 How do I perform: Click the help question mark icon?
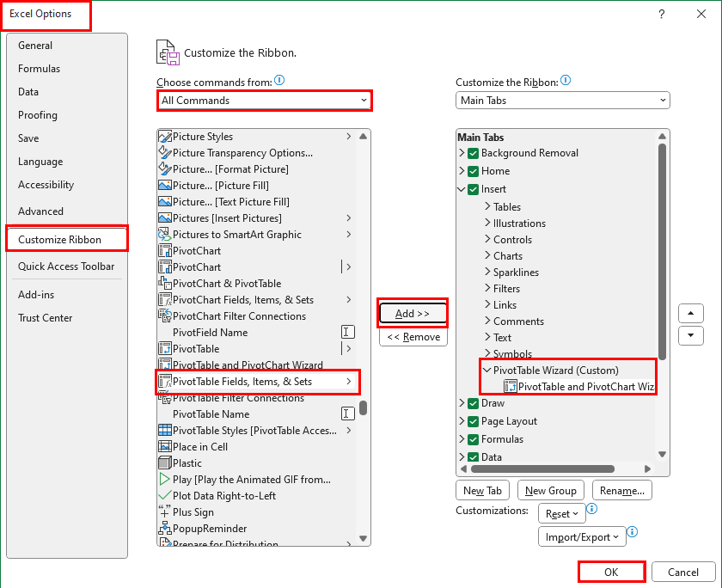point(662,15)
